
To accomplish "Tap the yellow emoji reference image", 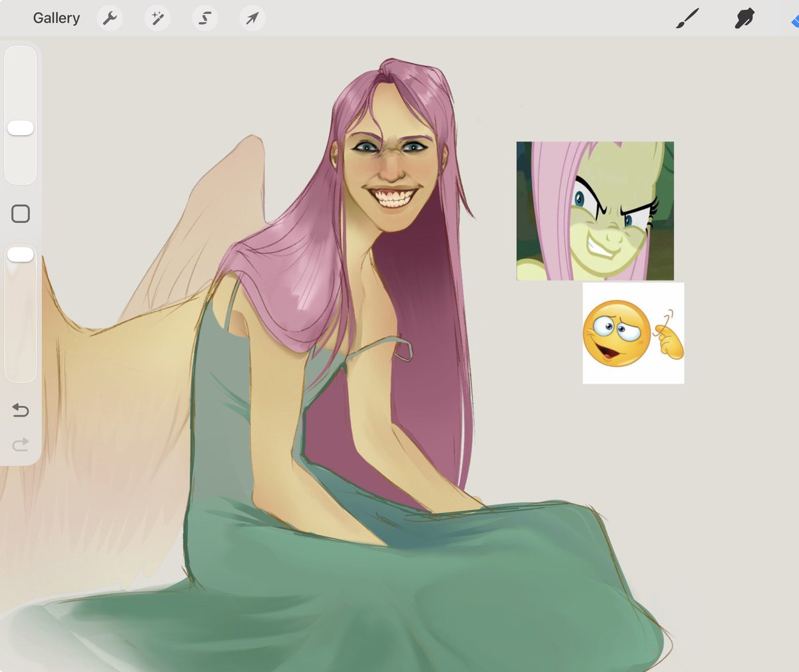I will tap(633, 333).
